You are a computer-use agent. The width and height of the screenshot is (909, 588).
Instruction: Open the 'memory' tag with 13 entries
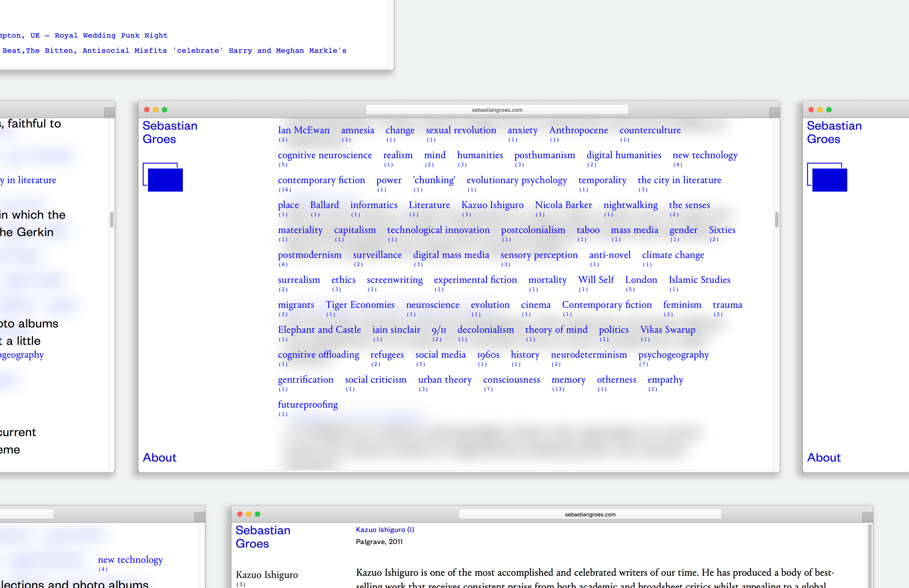tap(568, 380)
